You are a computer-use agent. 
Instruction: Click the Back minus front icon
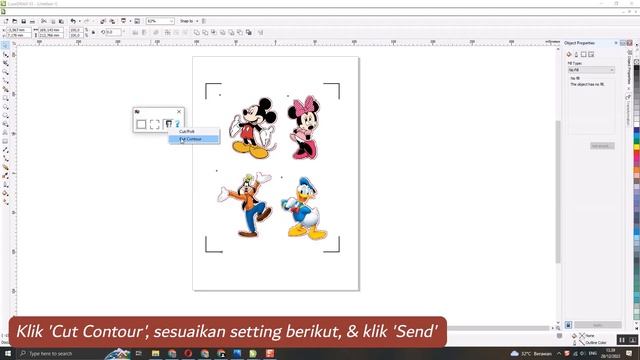(x=240, y=33)
